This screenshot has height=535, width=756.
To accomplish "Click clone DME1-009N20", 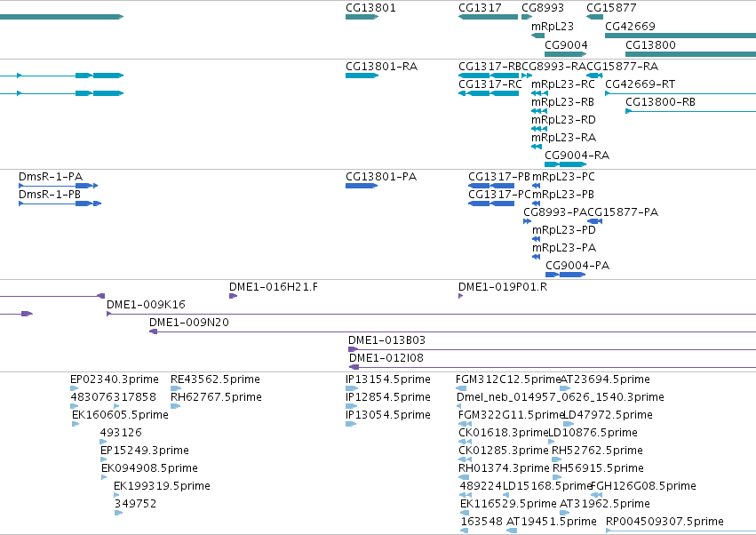I will [453, 331].
